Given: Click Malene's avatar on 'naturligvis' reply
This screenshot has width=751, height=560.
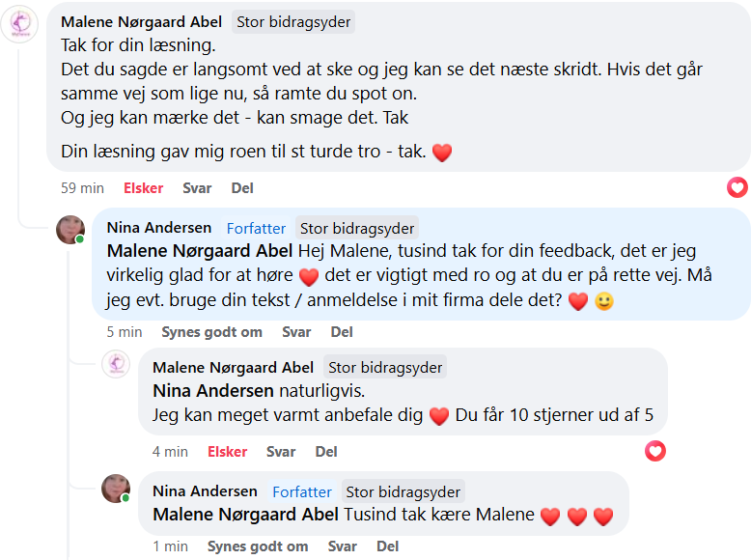Looking at the screenshot, I should click(116, 364).
